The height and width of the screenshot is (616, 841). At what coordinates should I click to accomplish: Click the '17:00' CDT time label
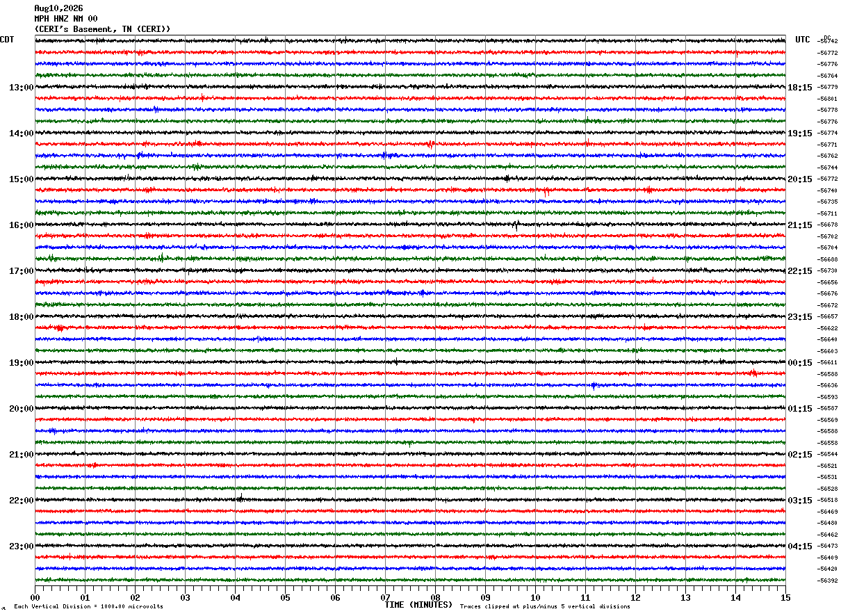[x=21, y=271]
